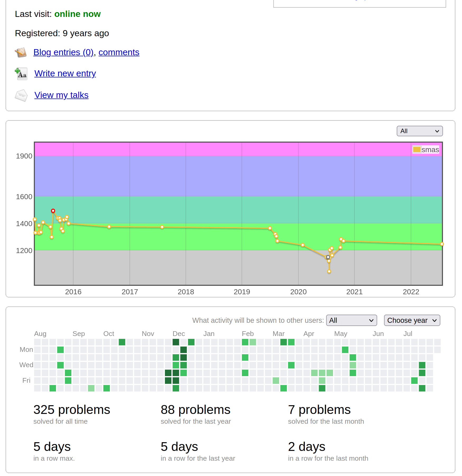This screenshot has height=476, width=462.
Task: Click the red maximum rating point
Action: click(53, 211)
